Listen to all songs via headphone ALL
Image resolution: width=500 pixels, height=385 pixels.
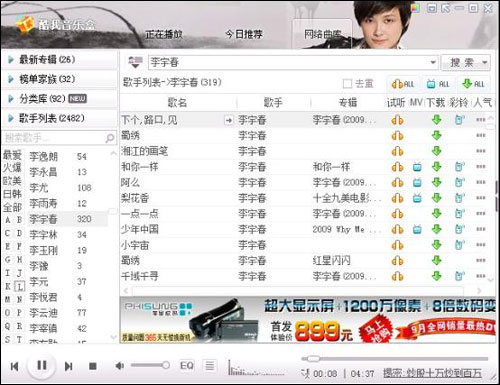403,84
